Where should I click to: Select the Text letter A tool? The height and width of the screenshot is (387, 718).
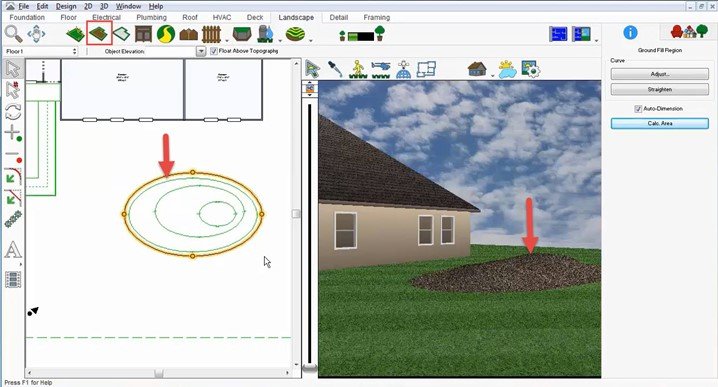[13, 250]
